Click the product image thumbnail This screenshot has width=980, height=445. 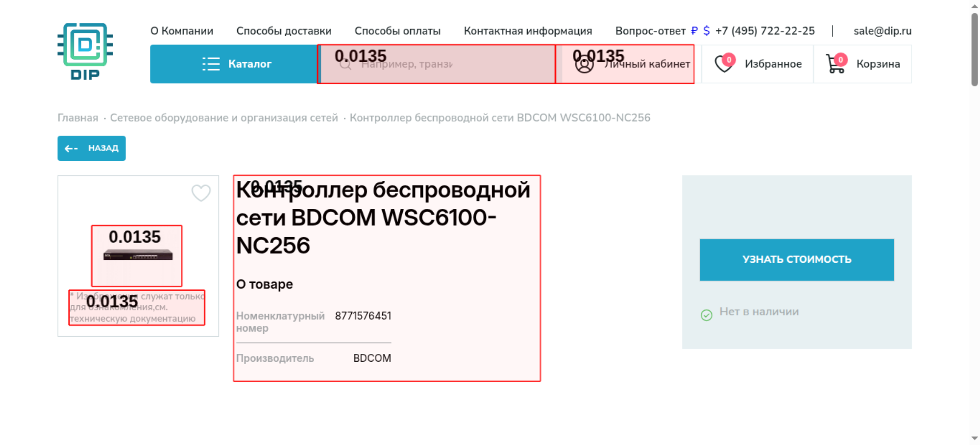coord(138,255)
